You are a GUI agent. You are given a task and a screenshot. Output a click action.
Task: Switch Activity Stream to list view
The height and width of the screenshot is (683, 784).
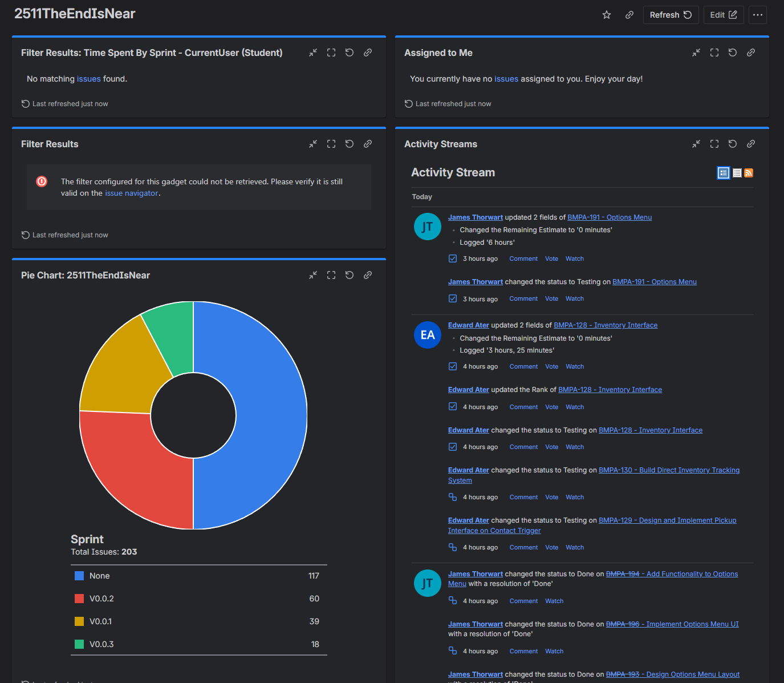[737, 173]
